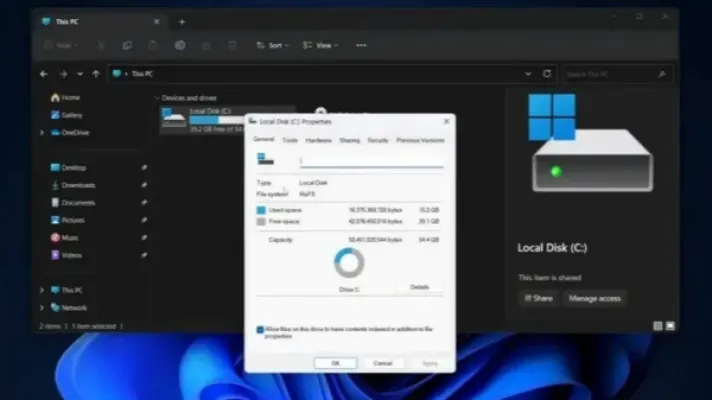Click the Copy icon in Explorer toolbar
Screen dimensions: 712x400
[127, 45]
